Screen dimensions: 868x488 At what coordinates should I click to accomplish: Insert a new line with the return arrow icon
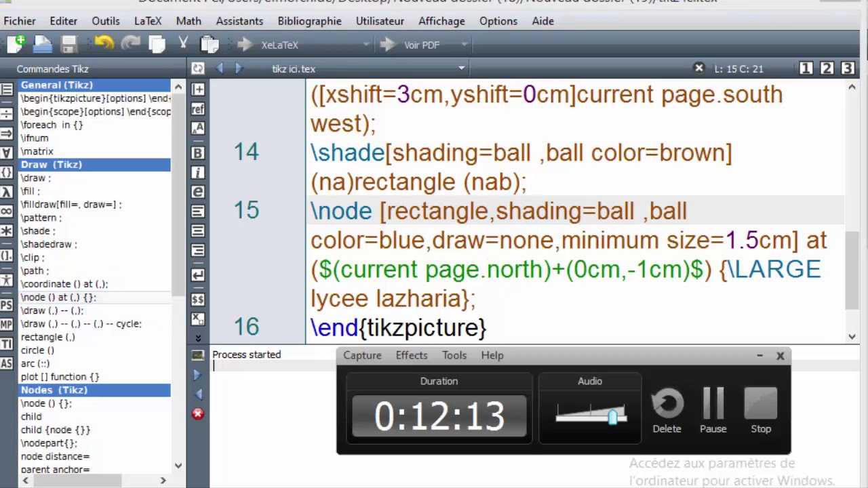[197, 274]
